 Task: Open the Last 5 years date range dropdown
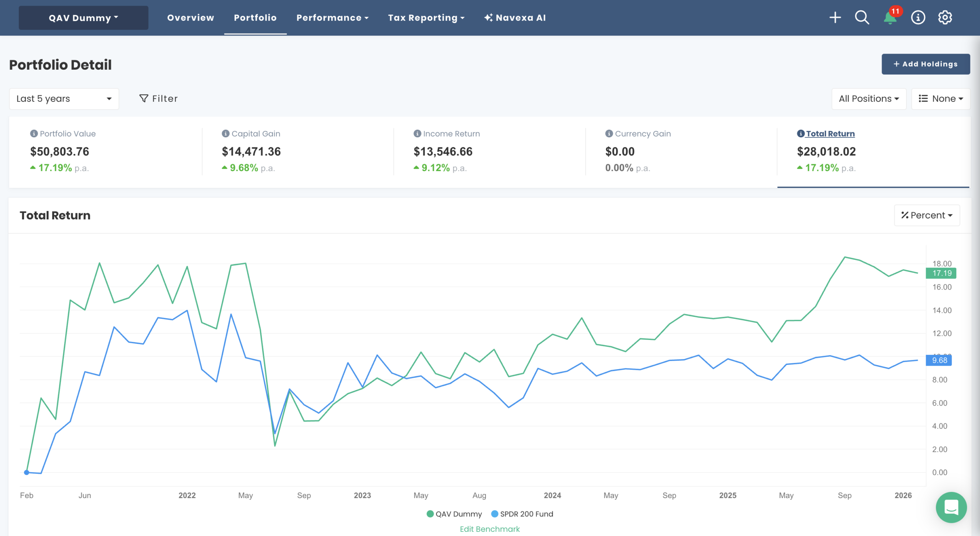(64, 98)
